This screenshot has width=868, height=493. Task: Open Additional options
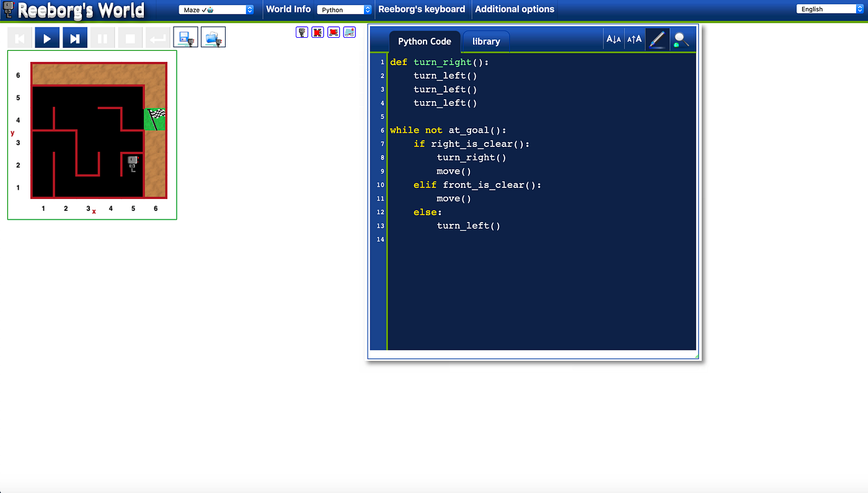[515, 9]
